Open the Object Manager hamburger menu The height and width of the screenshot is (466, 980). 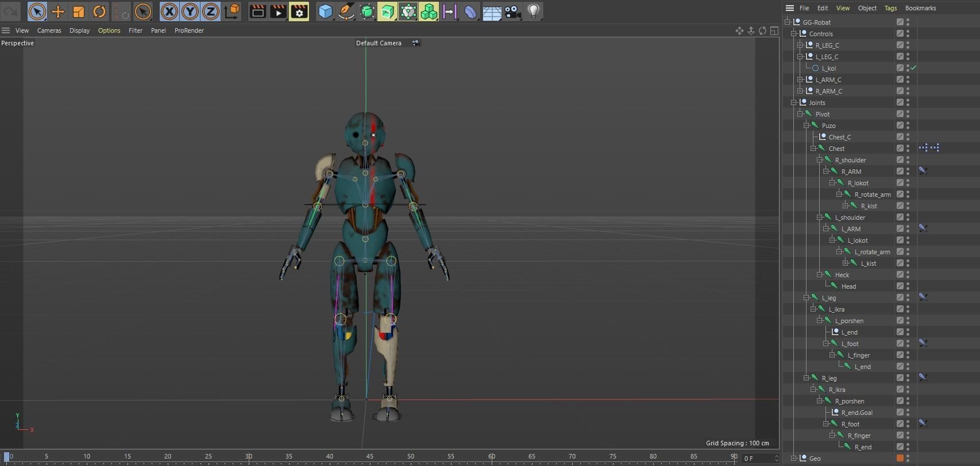coord(790,8)
